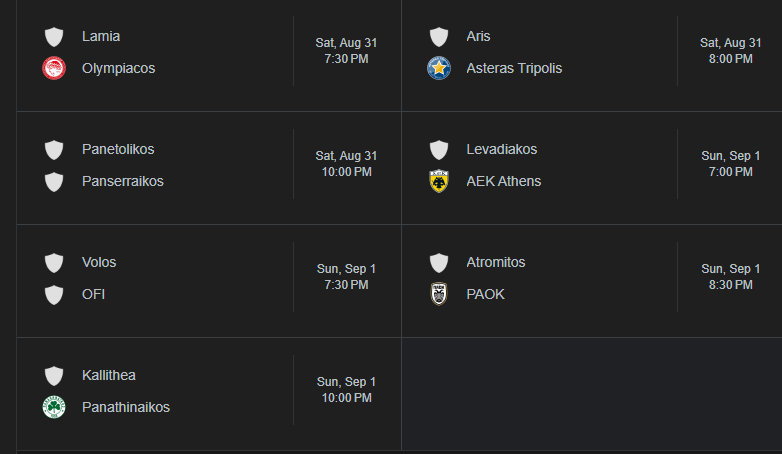Click the Aris placeholder shield icon

439,37
